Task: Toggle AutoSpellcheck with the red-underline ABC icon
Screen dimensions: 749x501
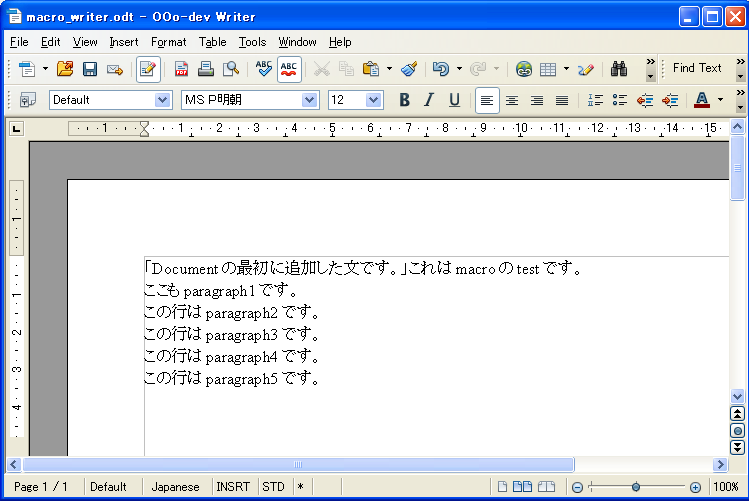Action: click(289, 69)
